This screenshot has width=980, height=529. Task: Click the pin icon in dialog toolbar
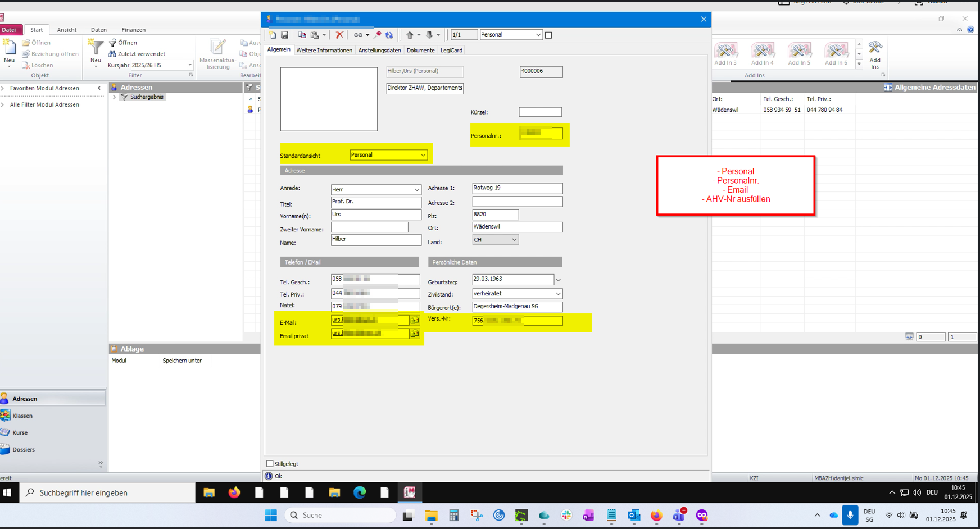pos(378,35)
